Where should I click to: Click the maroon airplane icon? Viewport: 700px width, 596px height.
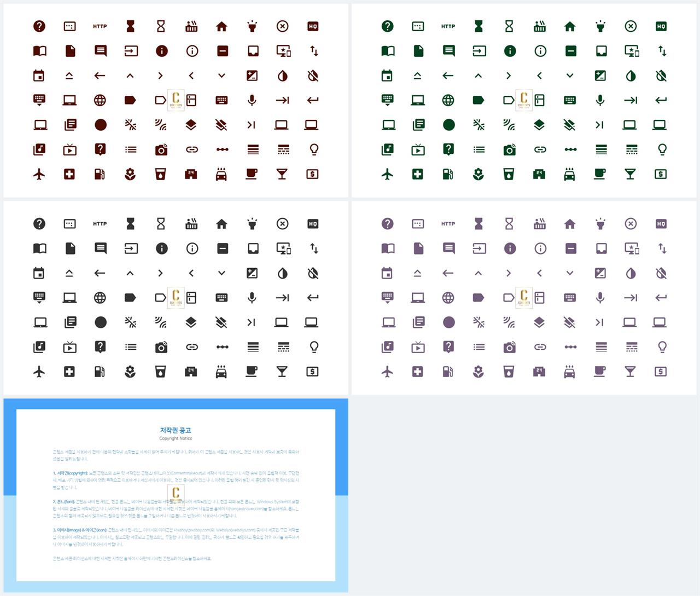click(x=39, y=174)
